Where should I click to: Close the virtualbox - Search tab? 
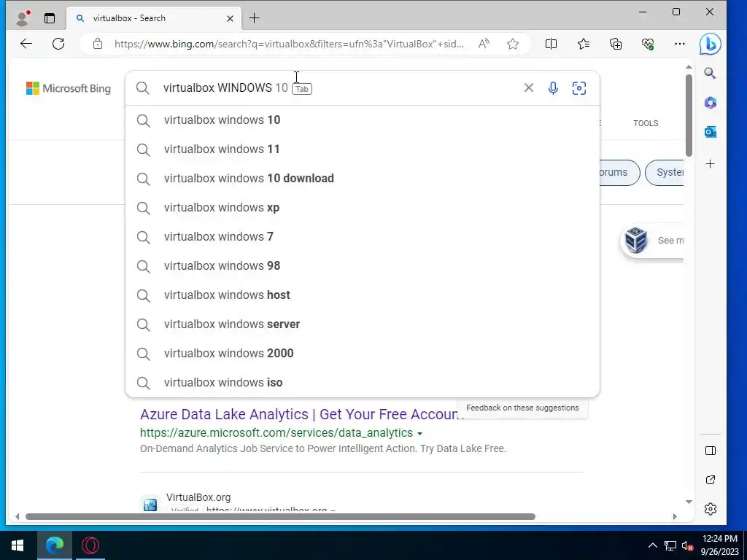coord(230,18)
